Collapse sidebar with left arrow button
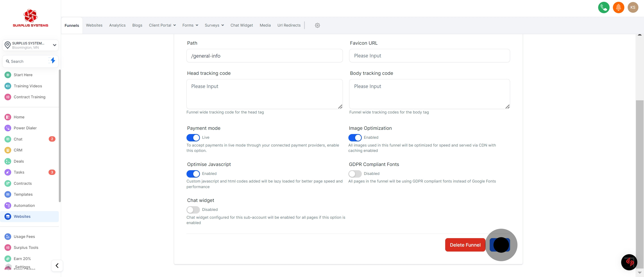Image resolution: width=644 pixels, height=277 pixels. (57, 266)
